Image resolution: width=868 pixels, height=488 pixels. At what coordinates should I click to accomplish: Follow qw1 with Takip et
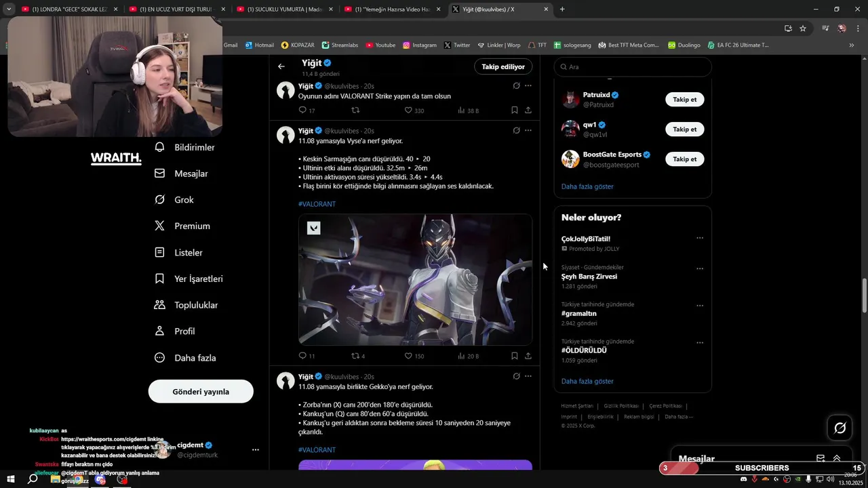click(x=684, y=129)
